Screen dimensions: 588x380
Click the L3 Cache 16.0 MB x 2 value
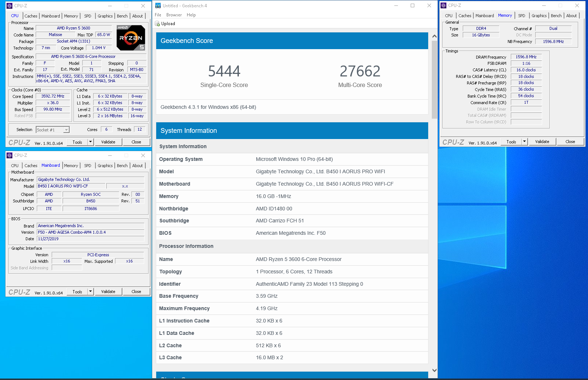[x=269, y=357]
